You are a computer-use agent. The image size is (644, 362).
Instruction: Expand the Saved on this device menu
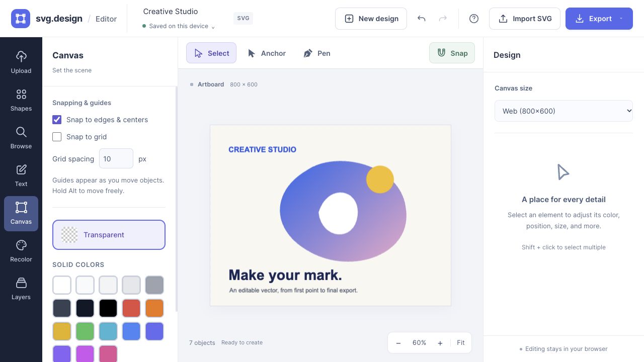click(179, 26)
